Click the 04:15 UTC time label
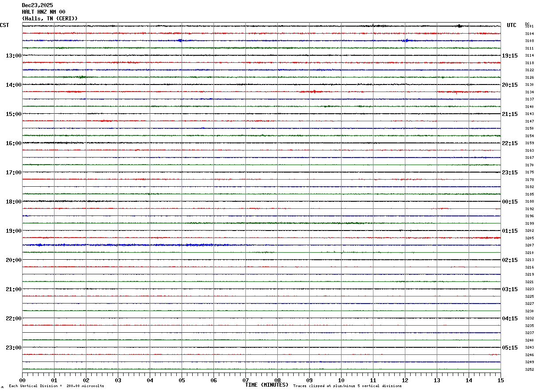 510,319
